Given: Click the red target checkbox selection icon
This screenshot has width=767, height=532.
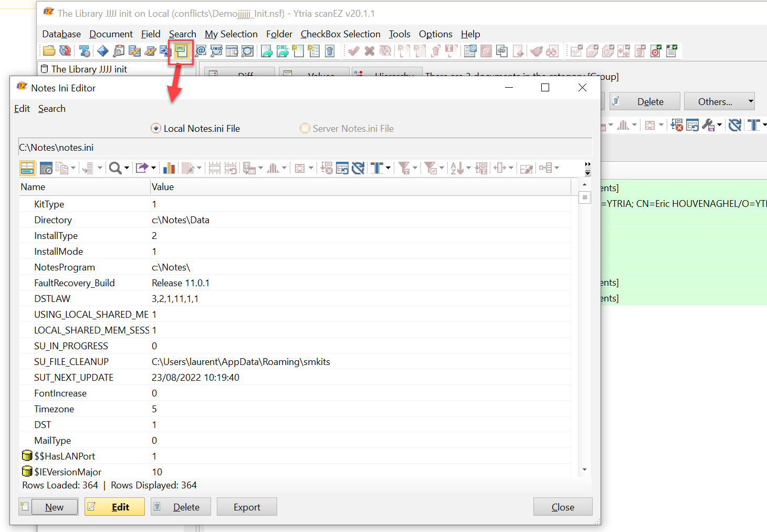Looking at the screenshot, I should [656, 51].
